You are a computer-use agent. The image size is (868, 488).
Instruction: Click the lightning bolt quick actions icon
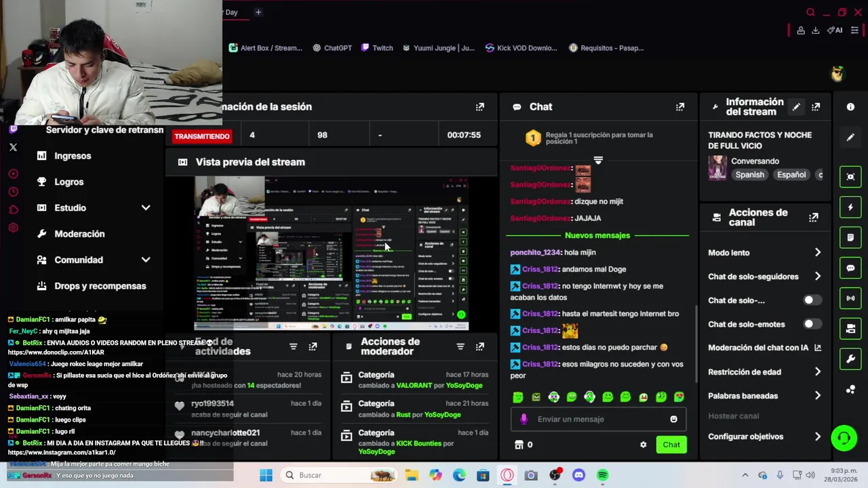pos(850,207)
